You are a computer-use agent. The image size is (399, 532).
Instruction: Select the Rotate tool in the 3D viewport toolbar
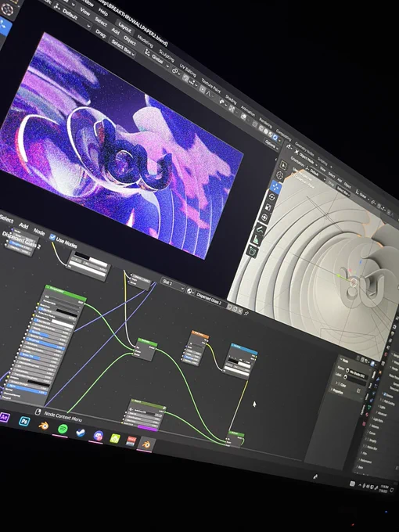pos(271,197)
